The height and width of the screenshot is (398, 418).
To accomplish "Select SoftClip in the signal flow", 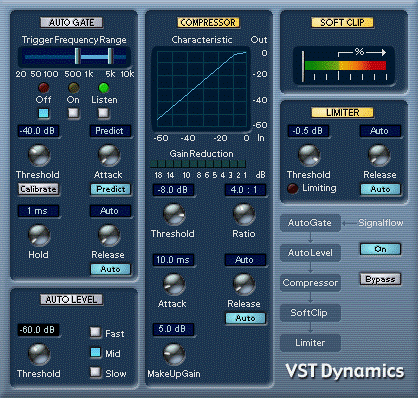I will point(310,313).
